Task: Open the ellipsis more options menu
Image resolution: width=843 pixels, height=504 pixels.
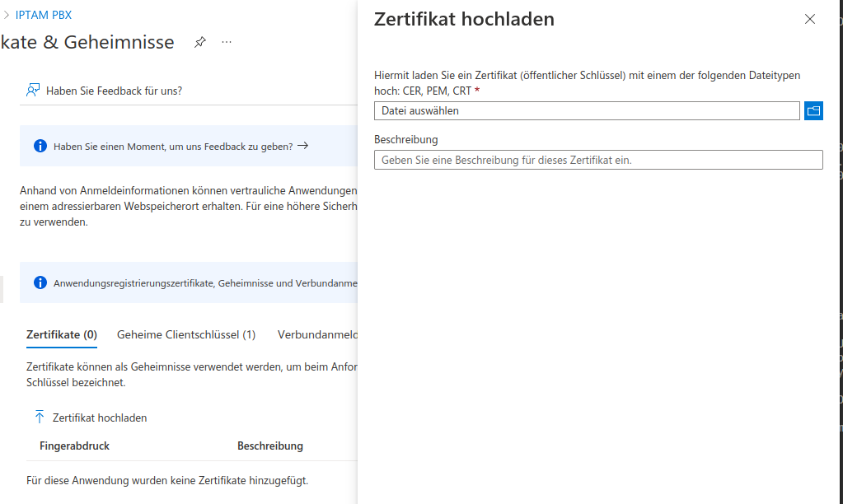Action: coord(227,42)
